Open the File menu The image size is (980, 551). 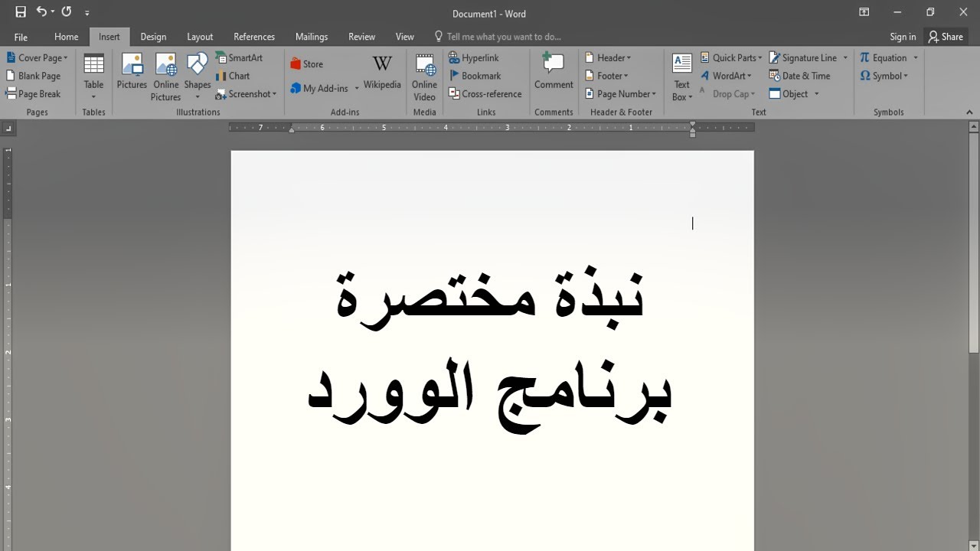point(21,37)
